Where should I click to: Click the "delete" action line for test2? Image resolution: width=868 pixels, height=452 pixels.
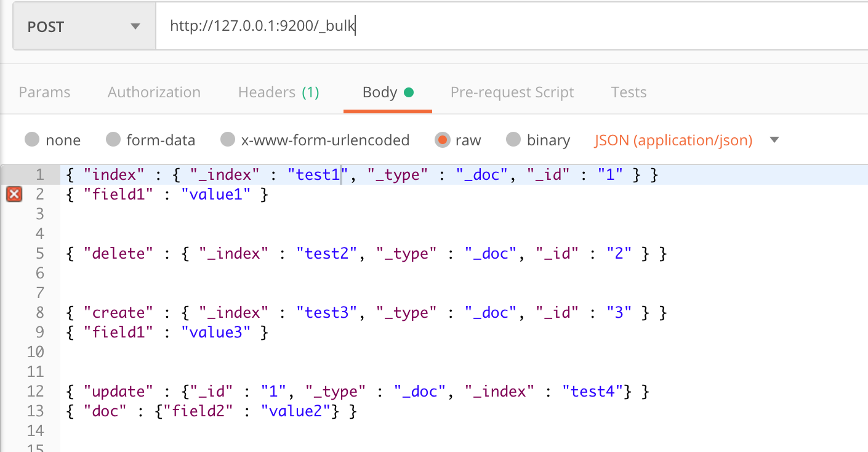point(366,254)
